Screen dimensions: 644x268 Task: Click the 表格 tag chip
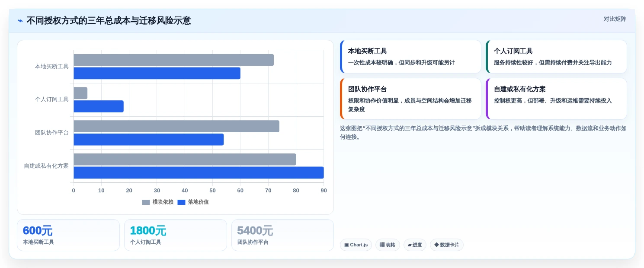388,245
